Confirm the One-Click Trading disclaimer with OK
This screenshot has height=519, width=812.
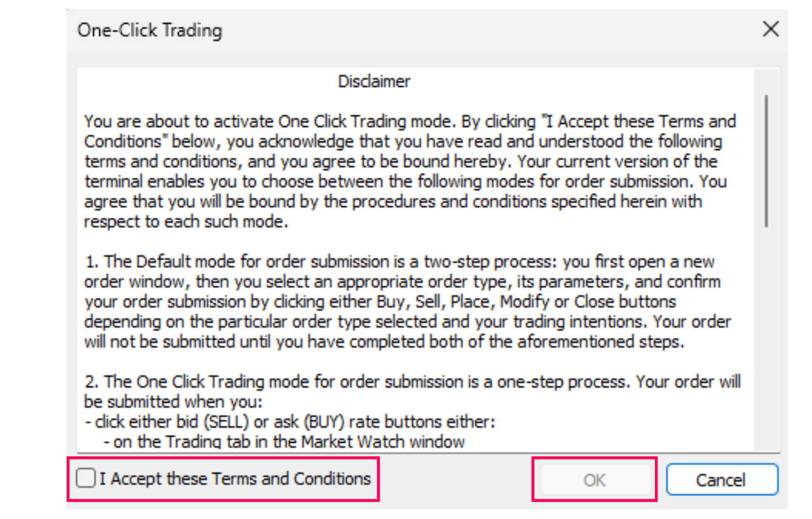pos(594,480)
